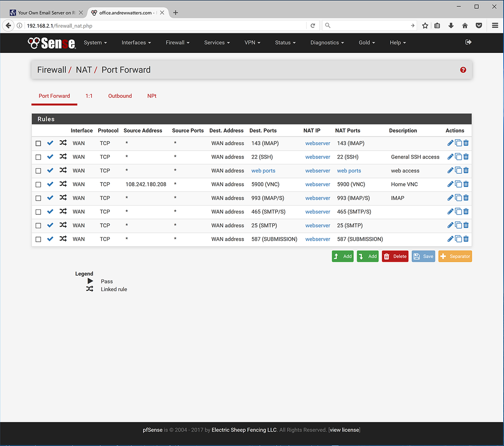Viewport: 504px width, 446px height.
Task: Delete the 993 (IMAP/S) rule
Action: coord(466,198)
